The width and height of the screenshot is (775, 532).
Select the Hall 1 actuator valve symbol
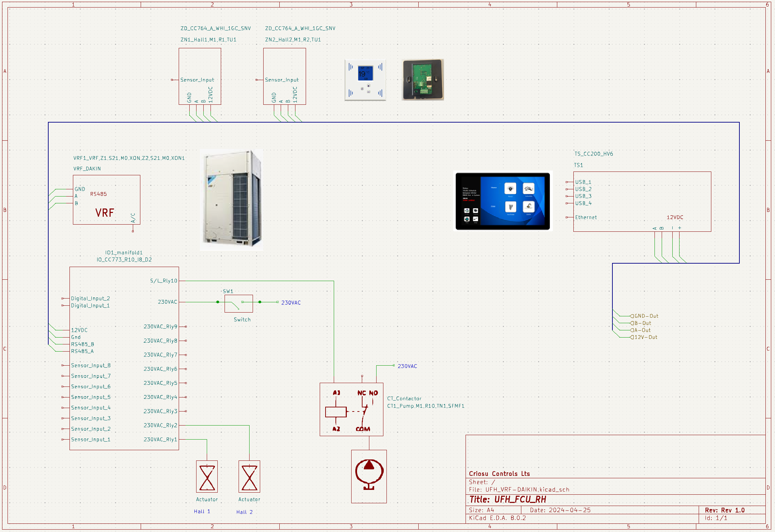tap(207, 477)
